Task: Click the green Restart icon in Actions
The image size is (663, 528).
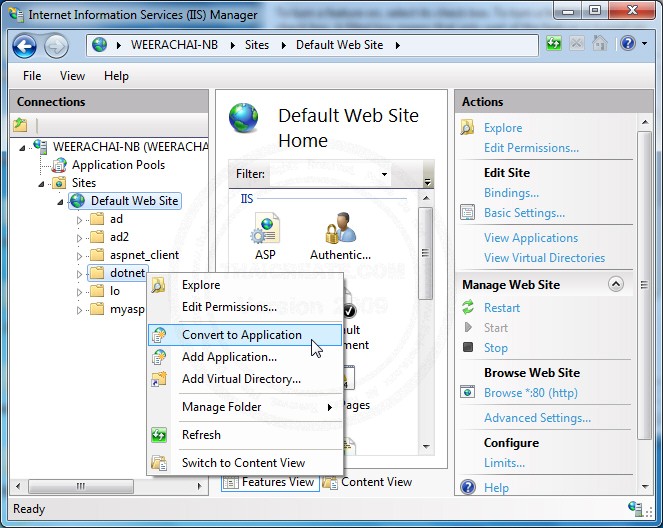Action: click(467, 308)
